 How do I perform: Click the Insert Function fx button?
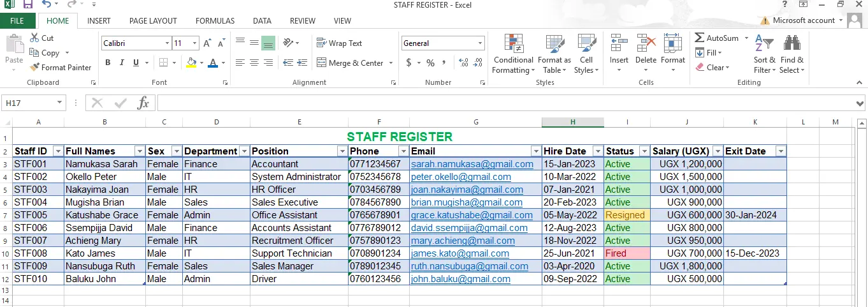pos(143,103)
